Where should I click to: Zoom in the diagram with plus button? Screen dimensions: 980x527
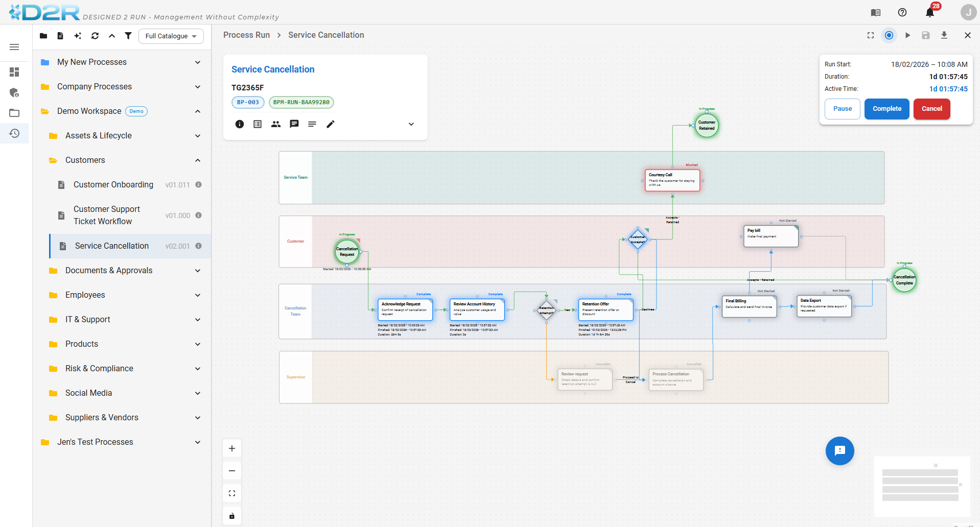tap(232, 448)
